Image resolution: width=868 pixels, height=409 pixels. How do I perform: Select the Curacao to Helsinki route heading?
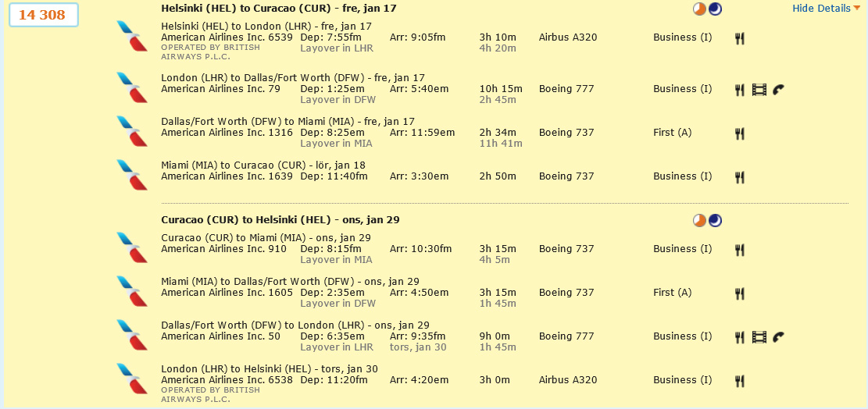click(280, 219)
